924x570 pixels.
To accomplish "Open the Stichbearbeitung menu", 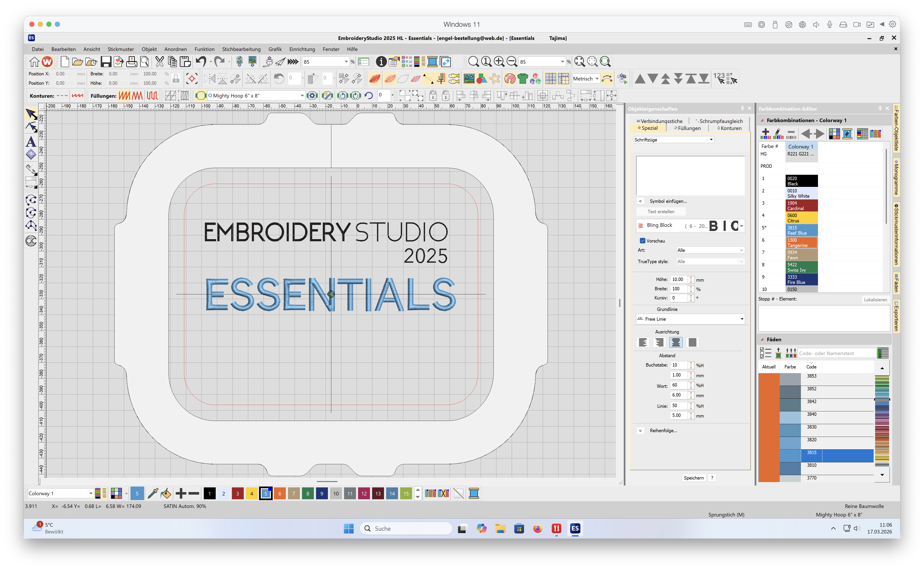I will 241,49.
